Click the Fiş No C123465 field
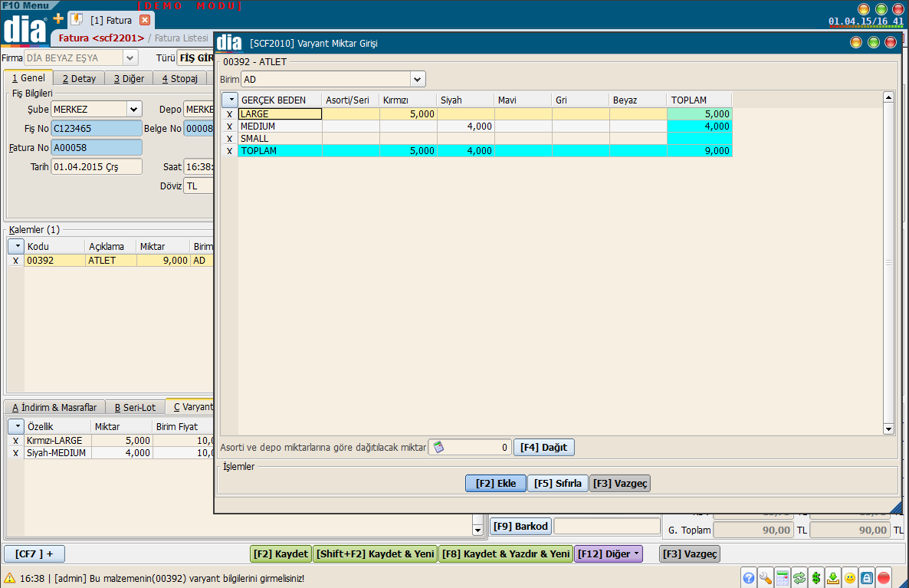The image size is (909, 588). point(97,128)
